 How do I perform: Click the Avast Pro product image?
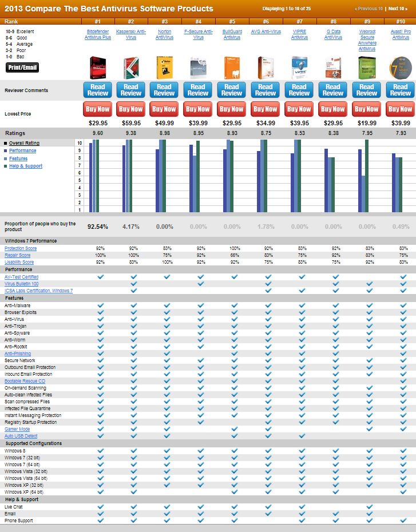(x=401, y=68)
